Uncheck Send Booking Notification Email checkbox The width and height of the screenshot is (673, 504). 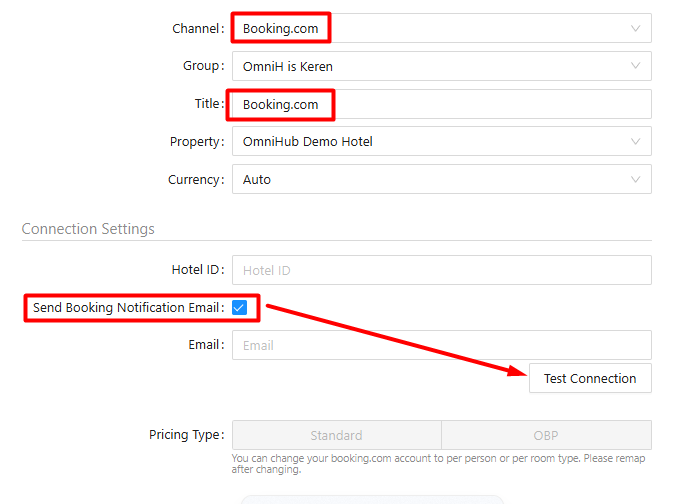(x=239, y=307)
